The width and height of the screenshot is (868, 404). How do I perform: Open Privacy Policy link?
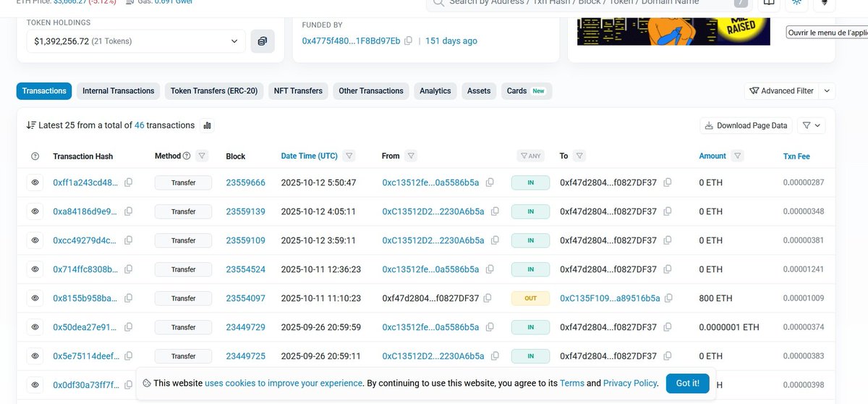point(629,383)
